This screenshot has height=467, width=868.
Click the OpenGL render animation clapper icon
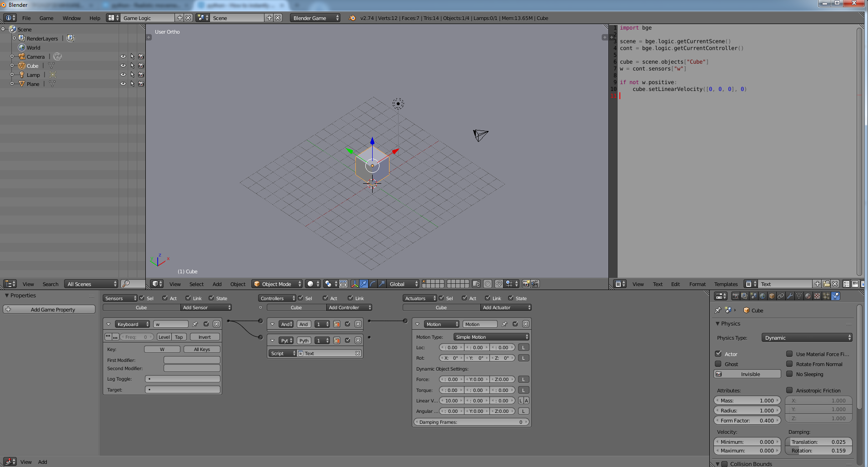tap(535, 284)
